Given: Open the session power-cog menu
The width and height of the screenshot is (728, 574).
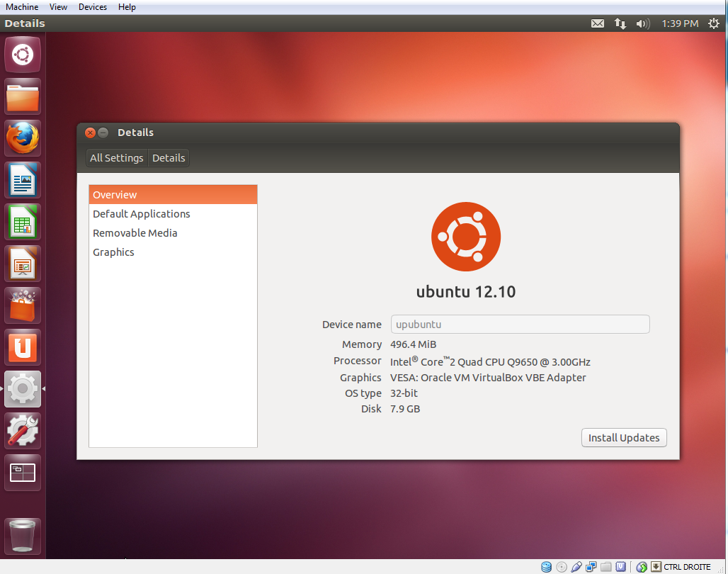Looking at the screenshot, I should click(714, 23).
